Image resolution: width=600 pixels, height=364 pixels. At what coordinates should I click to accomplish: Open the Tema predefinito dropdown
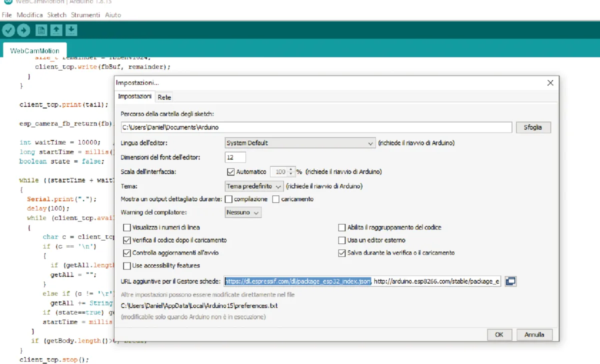[254, 186]
